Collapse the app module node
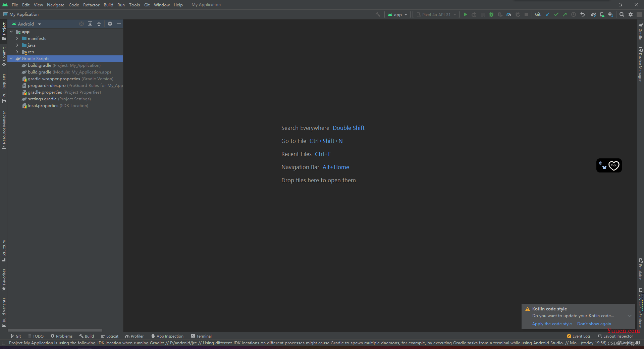The image size is (644, 349). pos(11,32)
